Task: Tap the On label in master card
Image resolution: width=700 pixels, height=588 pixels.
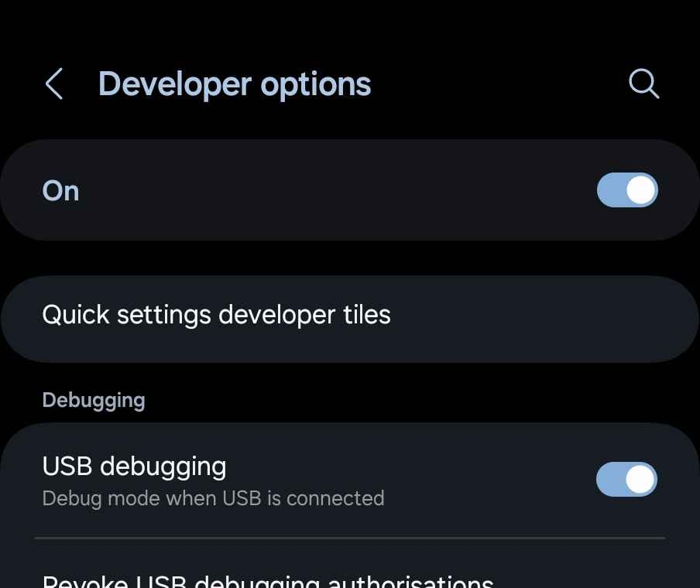Action: pyautogui.click(x=60, y=191)
